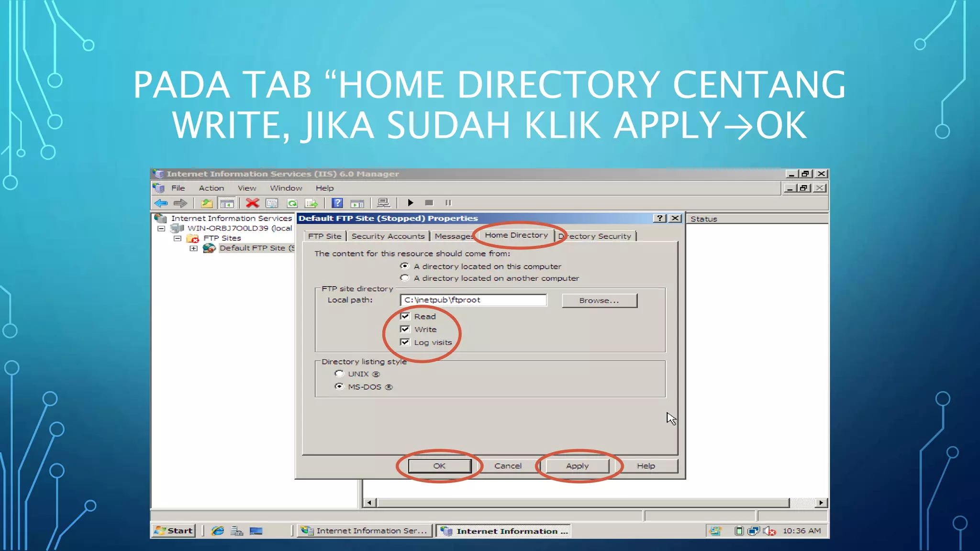The height and width of the screenshot is (551, 980).
Task: Open the Help menu
Action: pos(324,188)
